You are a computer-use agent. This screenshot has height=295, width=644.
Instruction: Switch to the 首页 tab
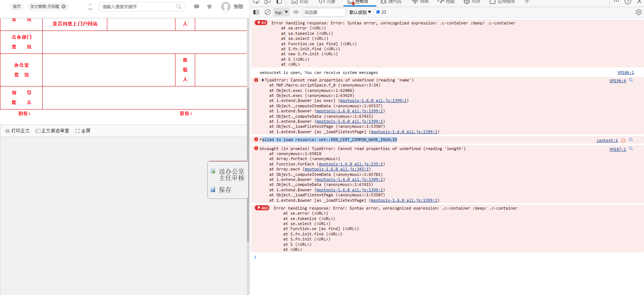coord(17,6)
